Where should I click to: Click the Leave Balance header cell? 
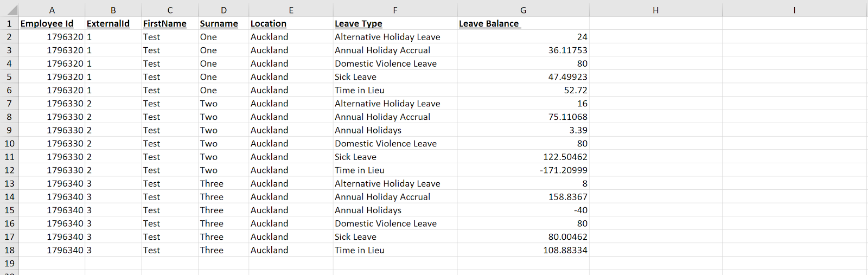click(523, 23)
